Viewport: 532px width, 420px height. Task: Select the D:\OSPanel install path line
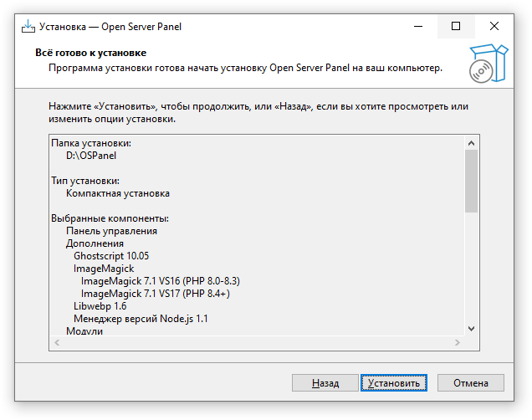click(x=91, y=156)
